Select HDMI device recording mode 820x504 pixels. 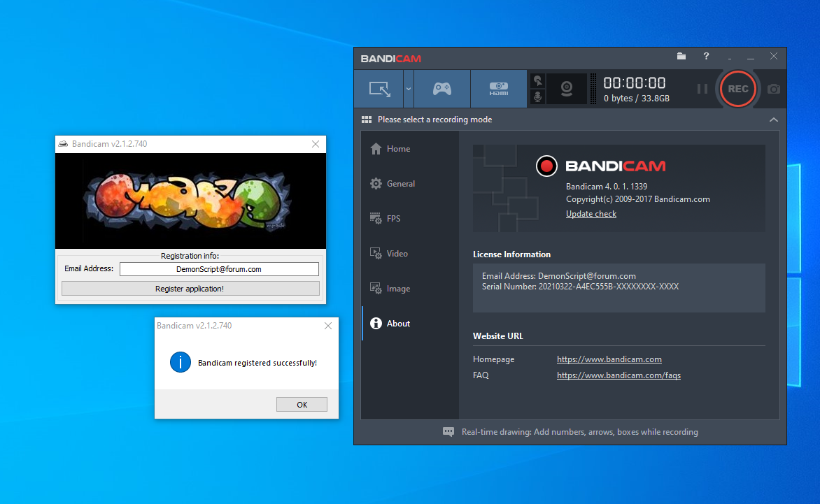[x=498, y=89]
